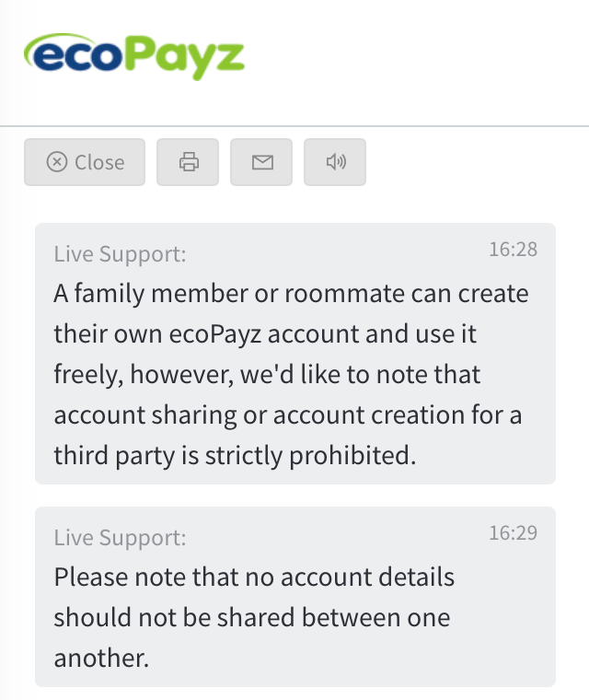589x700 pixels.
Task: Click 'should not be shared between one' line
Action: [x=252, y=617]
